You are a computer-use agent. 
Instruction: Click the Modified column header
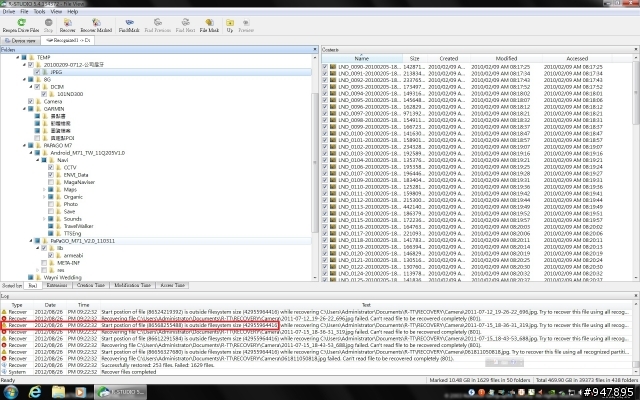point(507,59)
